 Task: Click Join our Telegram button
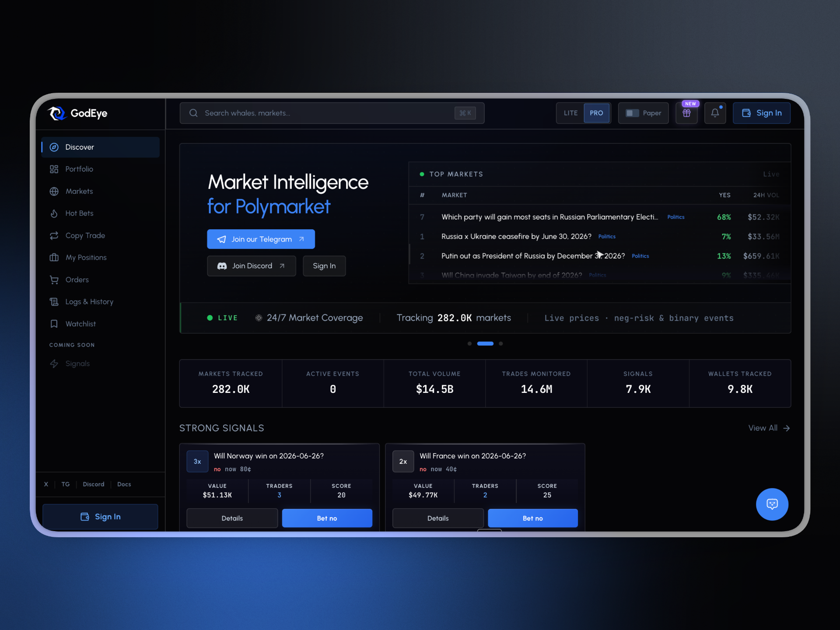click(x=261, y=239)
